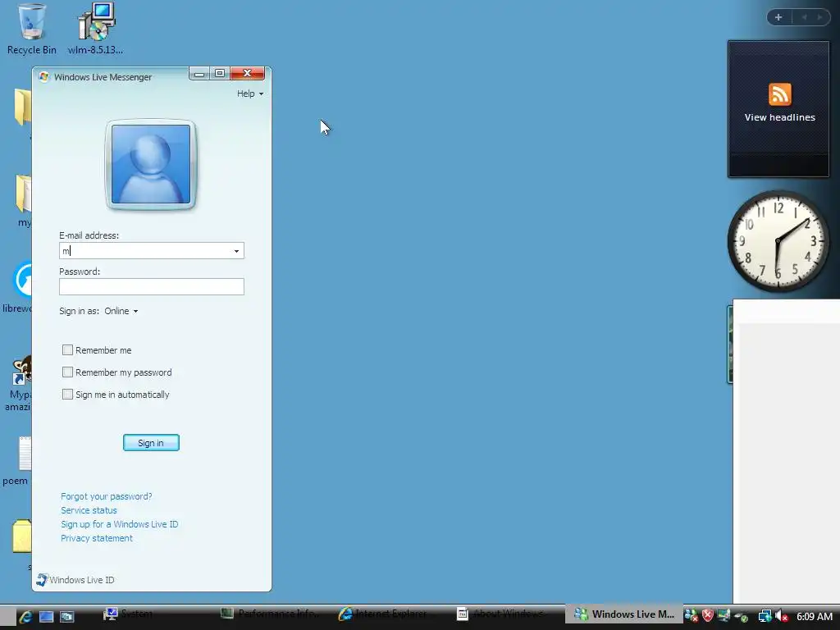Minimize the Windows Live Messenger window
The width and height of the screenshot is (840, 630).
(x=199, y=73)
